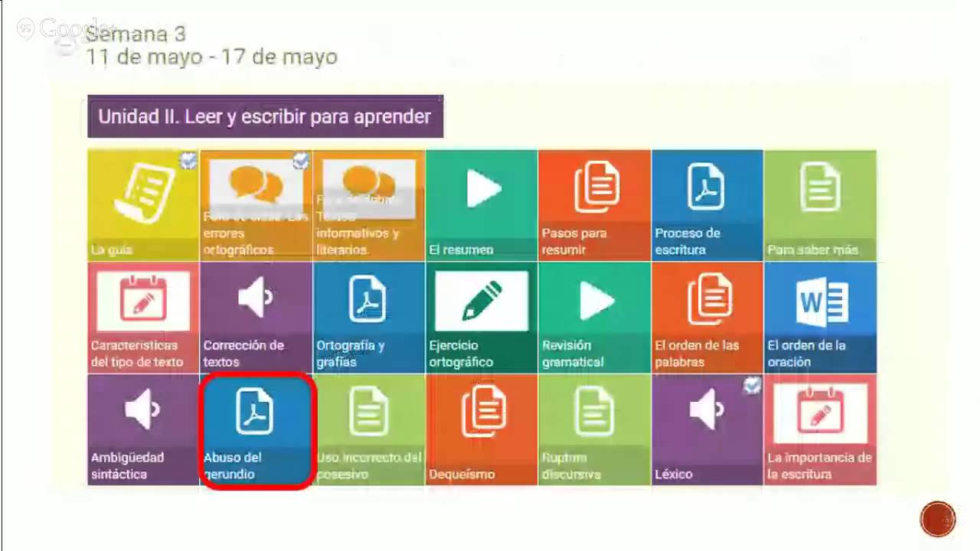Play the Corrección de textos audio
The height and width of the screenshot is (551, 980).
pyautogui.click(x=256, y=318)
